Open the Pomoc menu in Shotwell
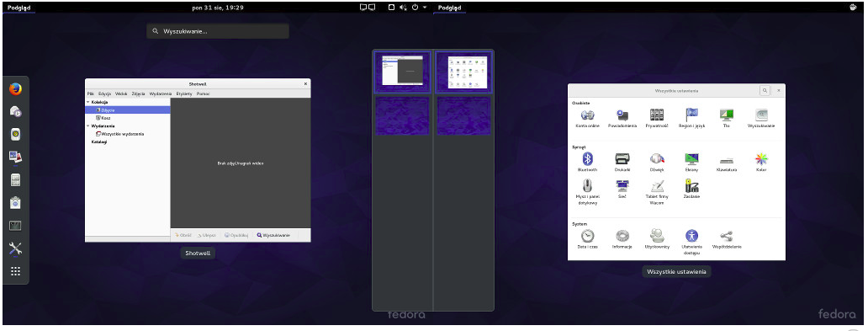The width and height of the screenshot is (868, 331). [204, 93]
